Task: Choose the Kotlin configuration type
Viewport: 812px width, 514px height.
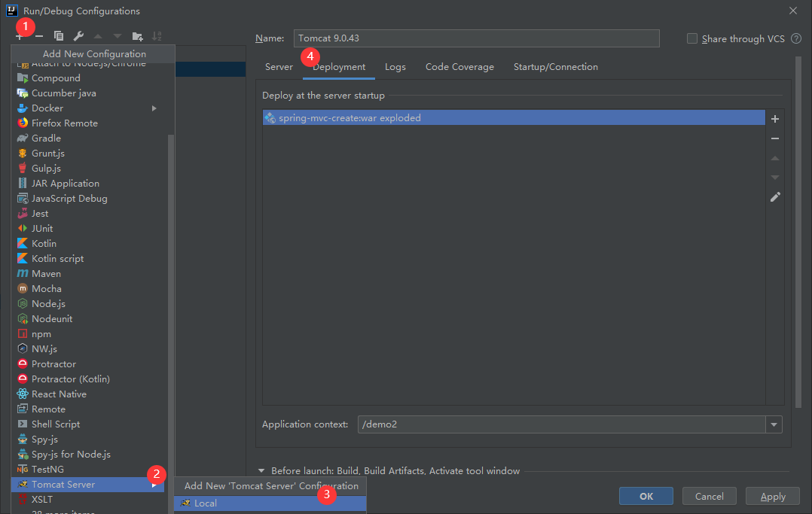Action: click(88, 243)
